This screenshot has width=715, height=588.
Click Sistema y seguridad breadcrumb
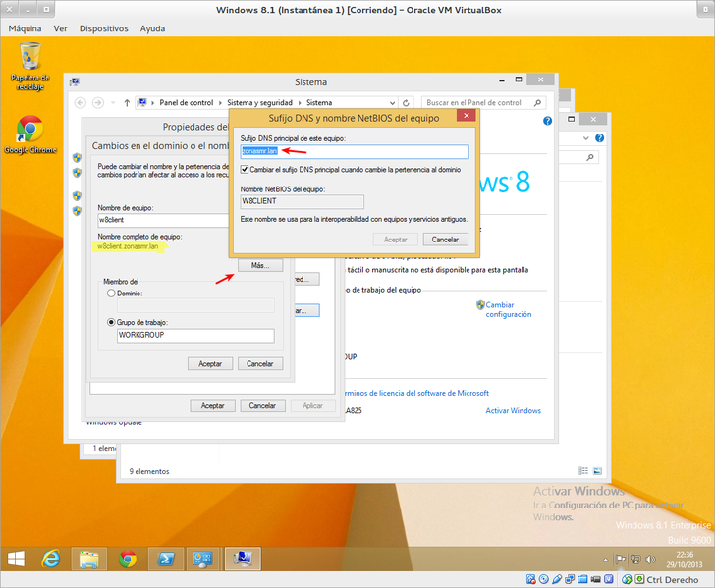[259, 103]
